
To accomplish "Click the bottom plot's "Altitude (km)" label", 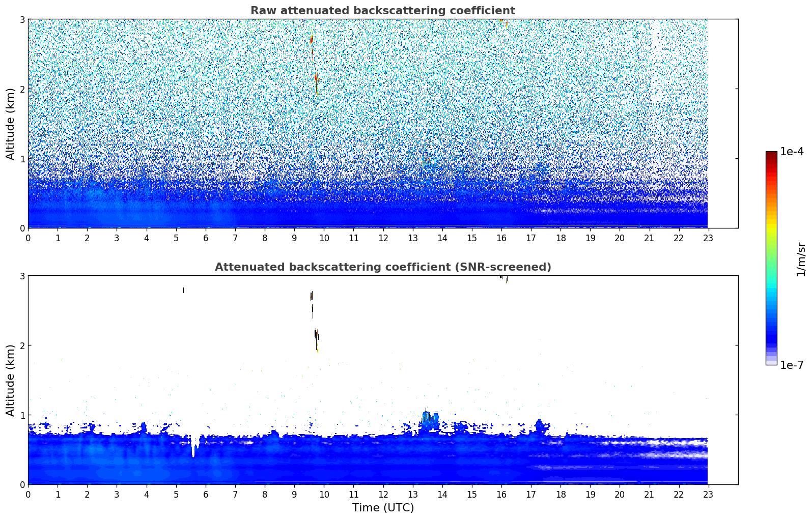I will click(x=10, y=380).
